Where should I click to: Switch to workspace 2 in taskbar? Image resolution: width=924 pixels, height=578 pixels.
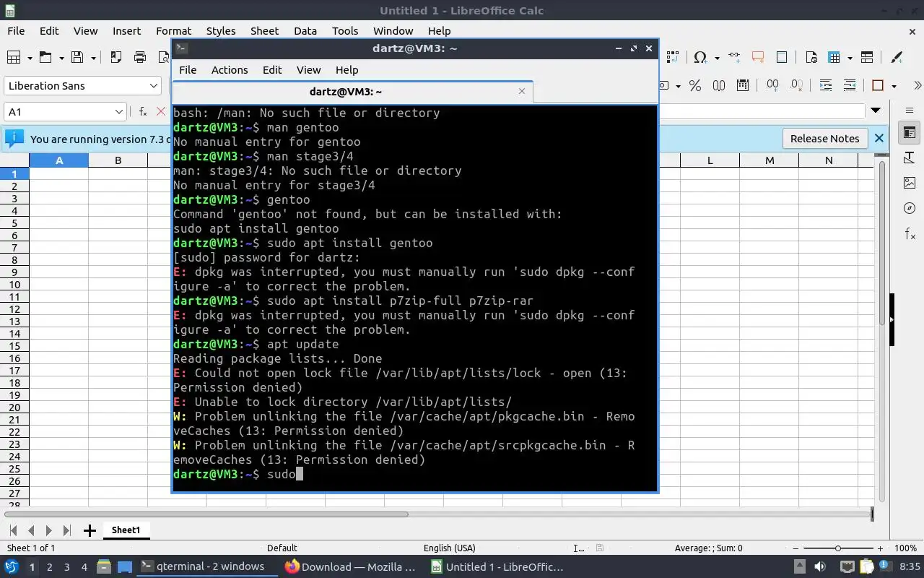49,567
